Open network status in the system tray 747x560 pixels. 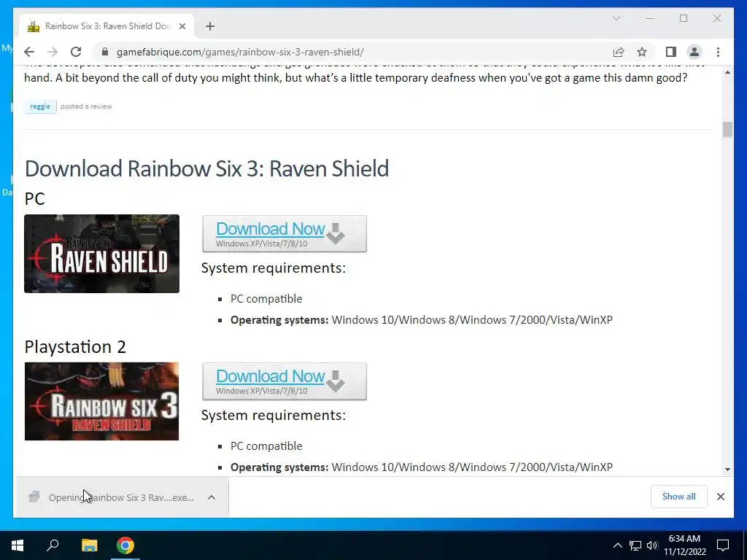coord(635,545)
